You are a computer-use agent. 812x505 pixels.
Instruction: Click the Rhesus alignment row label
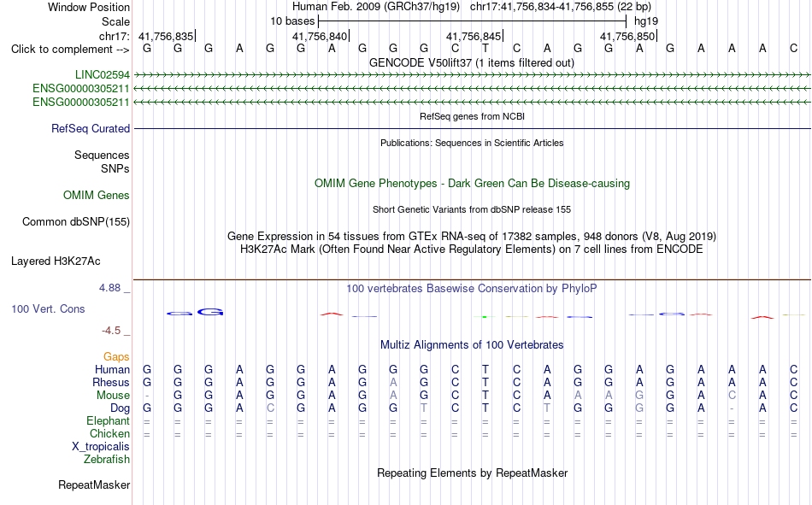pos(111,382)
